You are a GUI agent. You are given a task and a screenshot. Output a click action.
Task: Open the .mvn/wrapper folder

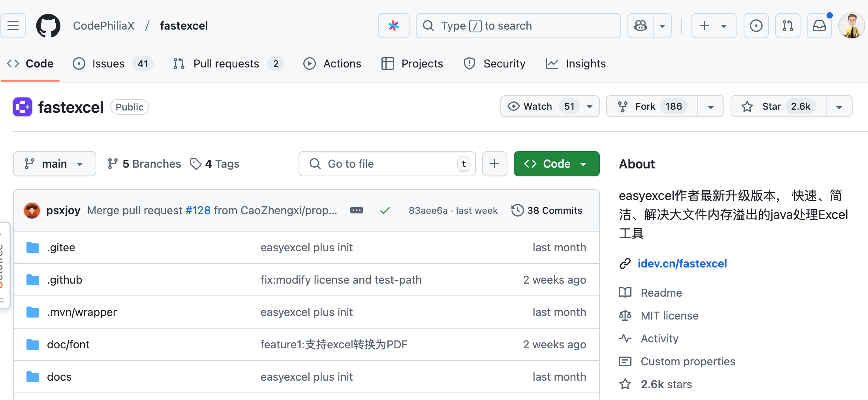82,312
